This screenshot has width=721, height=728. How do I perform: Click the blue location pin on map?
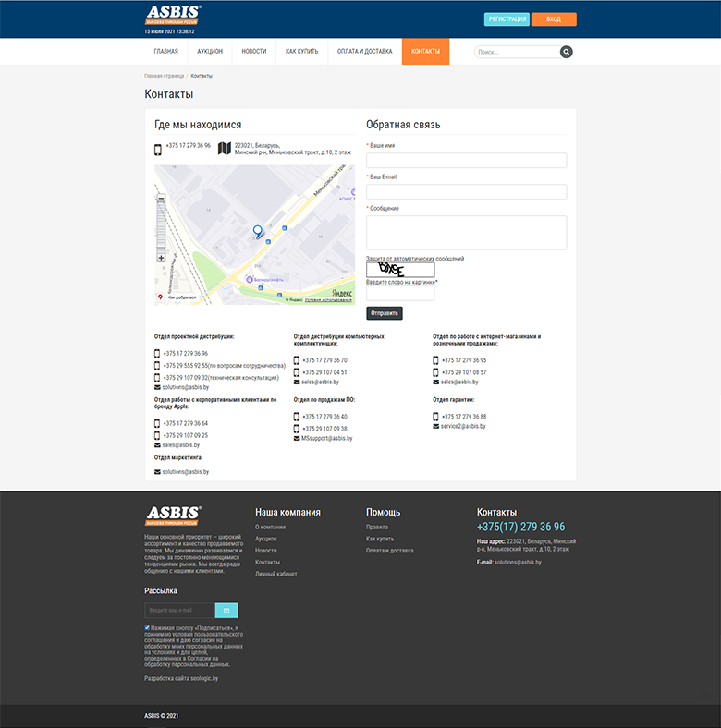coord(258,231)
